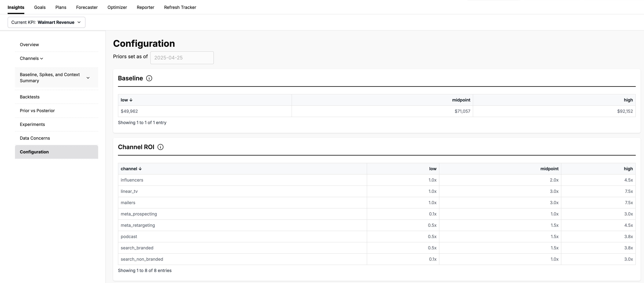Open the Experiments sidebar item
Screen dimensions: 644x283
pos(33,125)
